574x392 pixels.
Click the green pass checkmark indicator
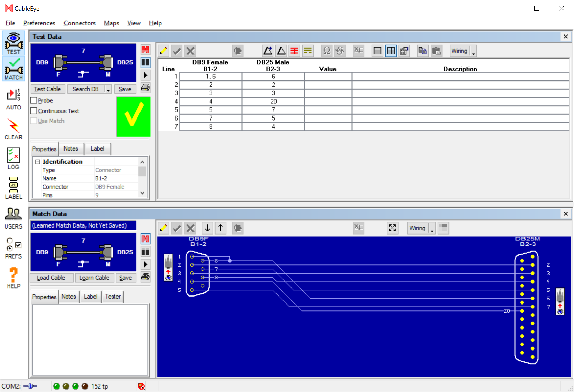pyautogui.click(x=134, y=116)
